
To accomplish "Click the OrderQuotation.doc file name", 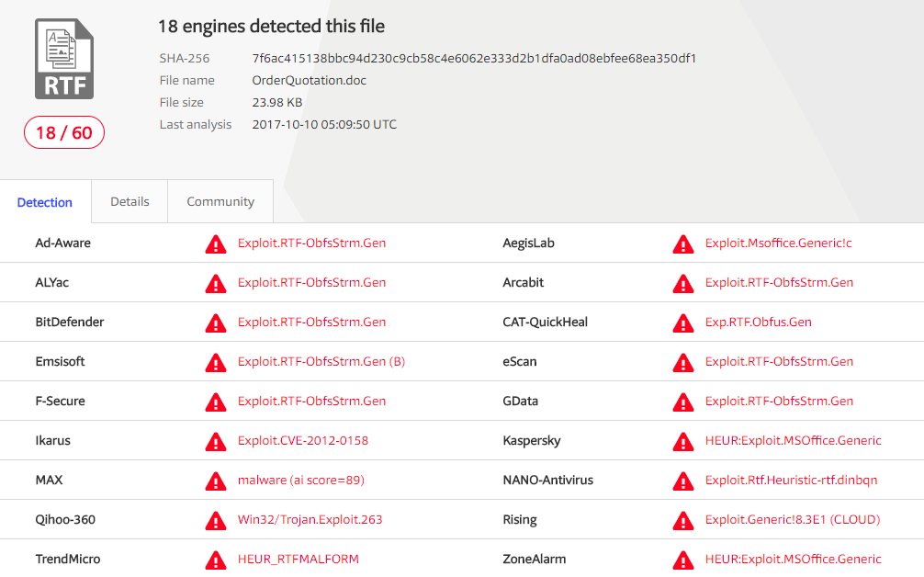I will 310,81.
